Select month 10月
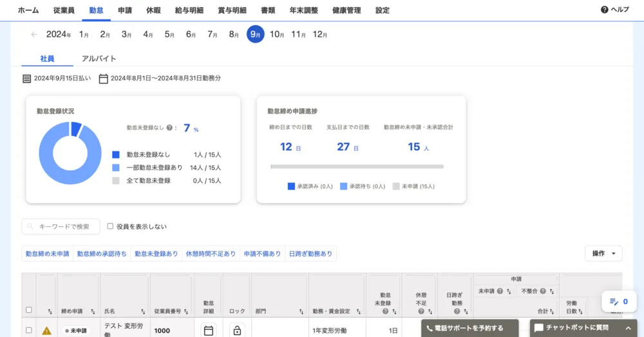Viewport: 644px width, 337px height. pos(277,35)
